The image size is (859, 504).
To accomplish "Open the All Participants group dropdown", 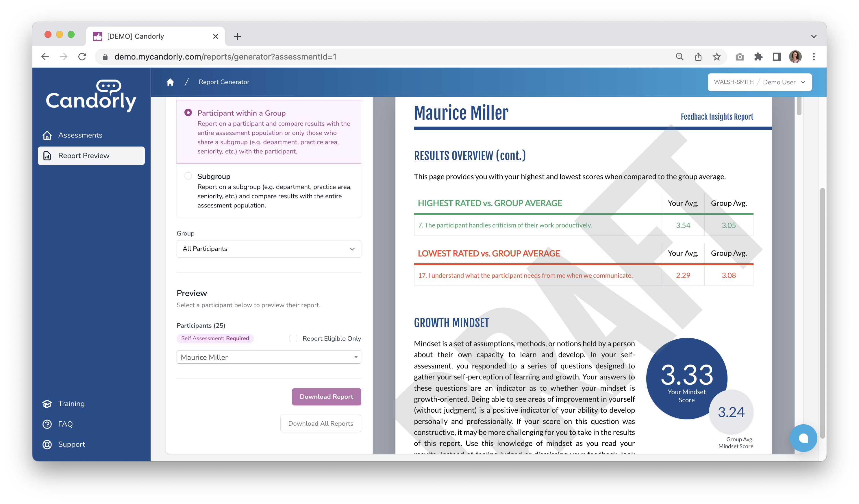I will click(x=269, y=249).
